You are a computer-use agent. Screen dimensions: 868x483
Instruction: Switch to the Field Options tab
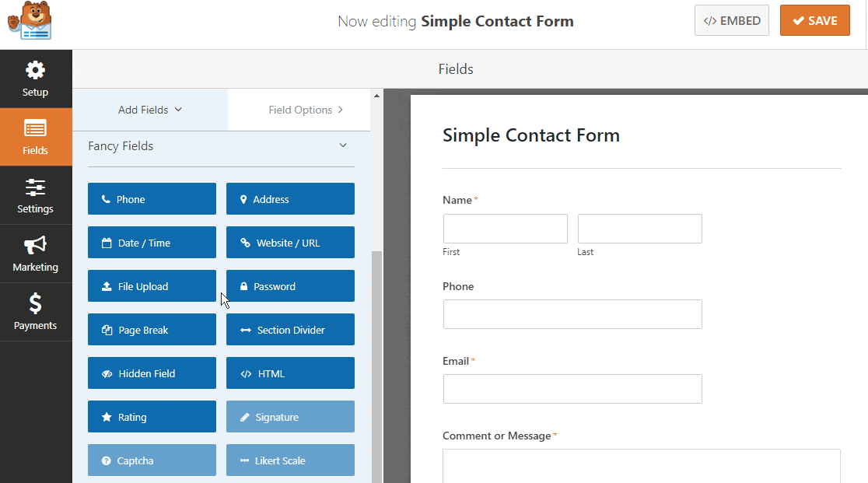click(305, 110)
